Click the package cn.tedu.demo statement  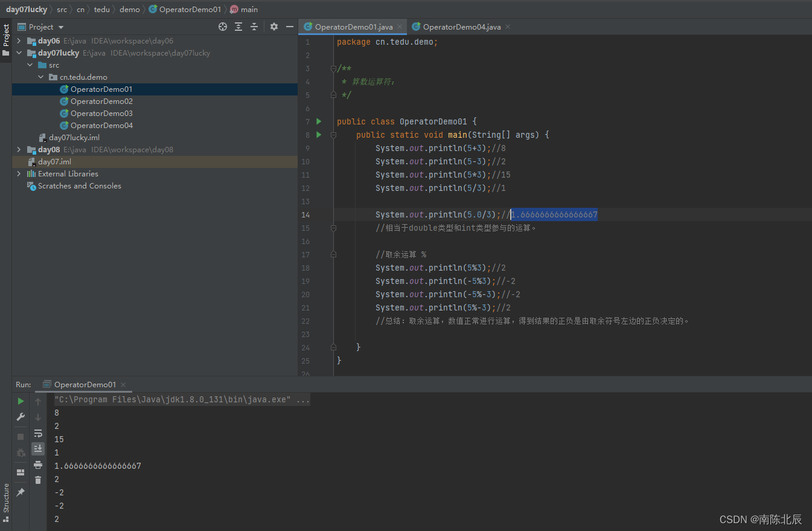[387, 42]
